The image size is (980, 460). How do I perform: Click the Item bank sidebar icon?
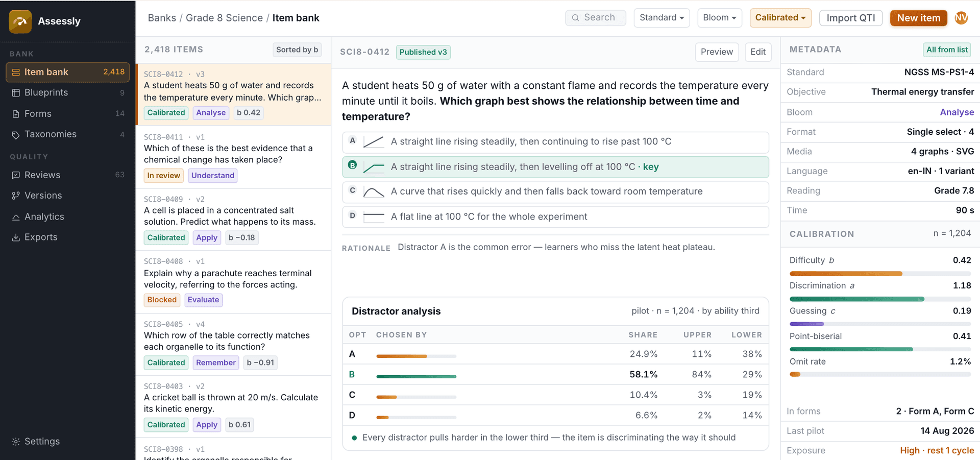(16, 72)
